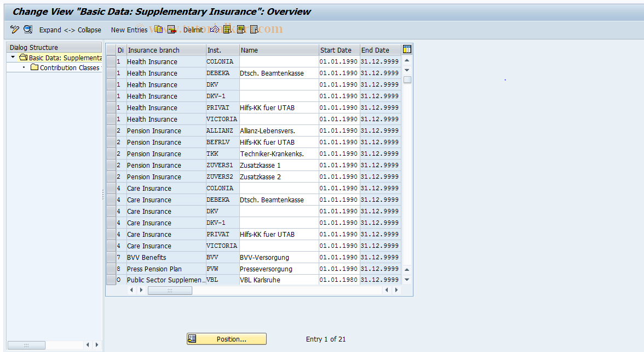
Task: Open the table column configuration icon
Action: click(407, 49)
